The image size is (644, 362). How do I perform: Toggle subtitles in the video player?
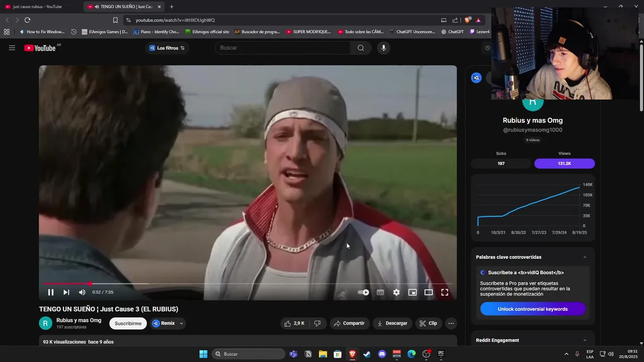pyautogui.click(x=380, y=292)
